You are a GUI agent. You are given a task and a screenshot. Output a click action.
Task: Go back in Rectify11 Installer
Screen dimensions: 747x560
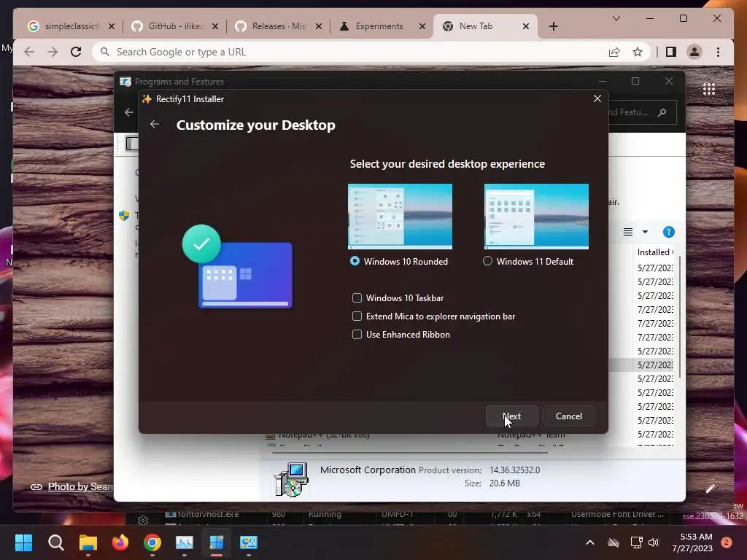point(155,124)
